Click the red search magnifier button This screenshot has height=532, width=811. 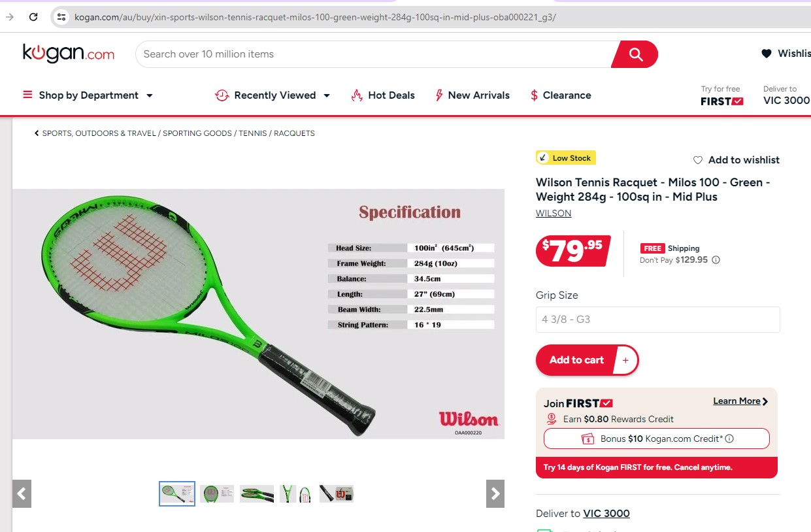(x=635, y=54)
